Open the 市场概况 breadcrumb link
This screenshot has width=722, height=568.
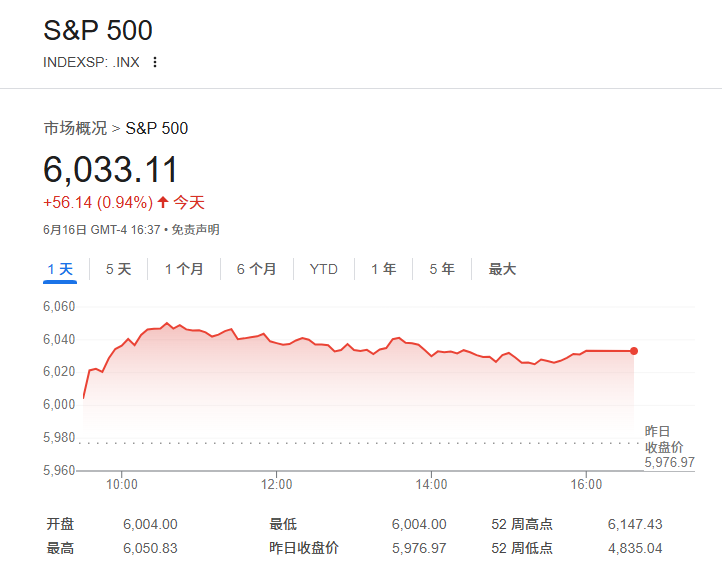75,128
